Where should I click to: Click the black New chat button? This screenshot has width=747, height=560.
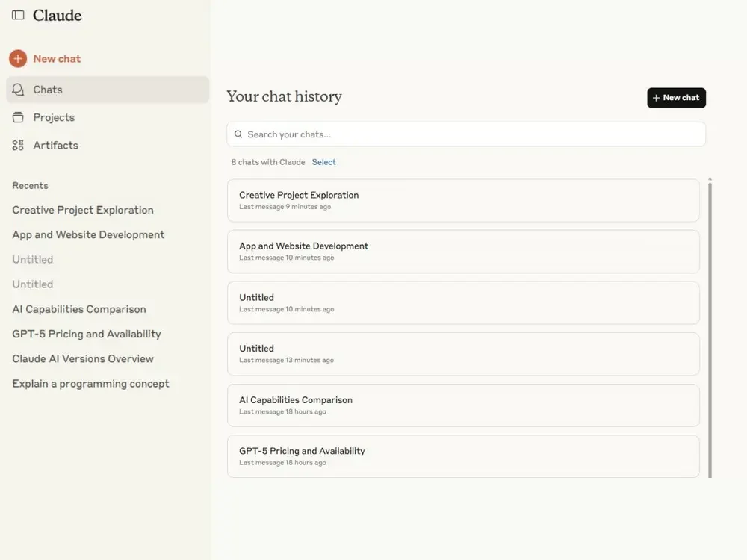tap(676, 98)
